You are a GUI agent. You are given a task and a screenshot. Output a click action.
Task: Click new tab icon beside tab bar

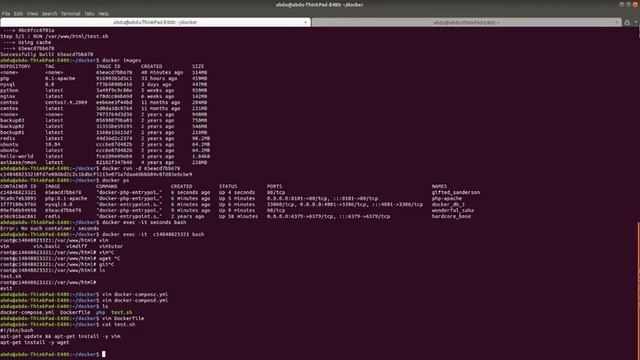[x=627, y=22]
